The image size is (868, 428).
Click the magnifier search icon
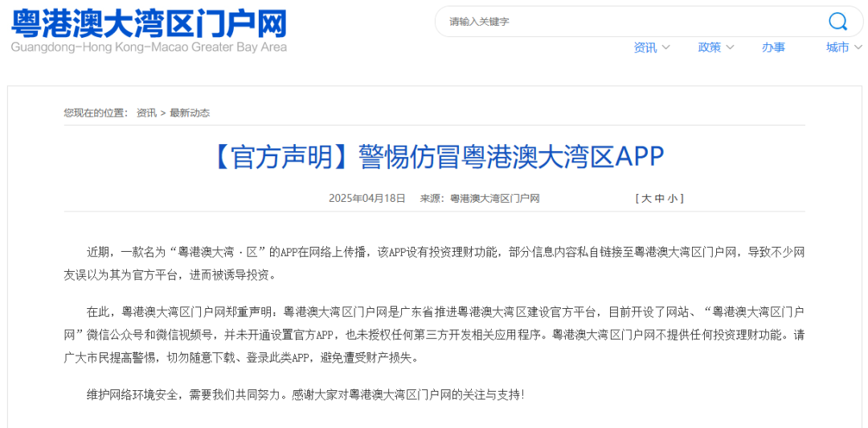click(837, 22)
